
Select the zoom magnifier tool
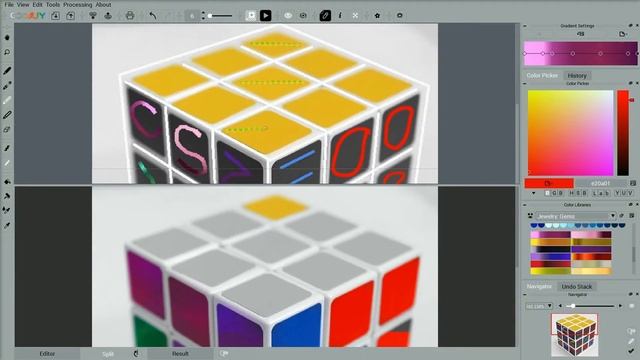(7, 52)
